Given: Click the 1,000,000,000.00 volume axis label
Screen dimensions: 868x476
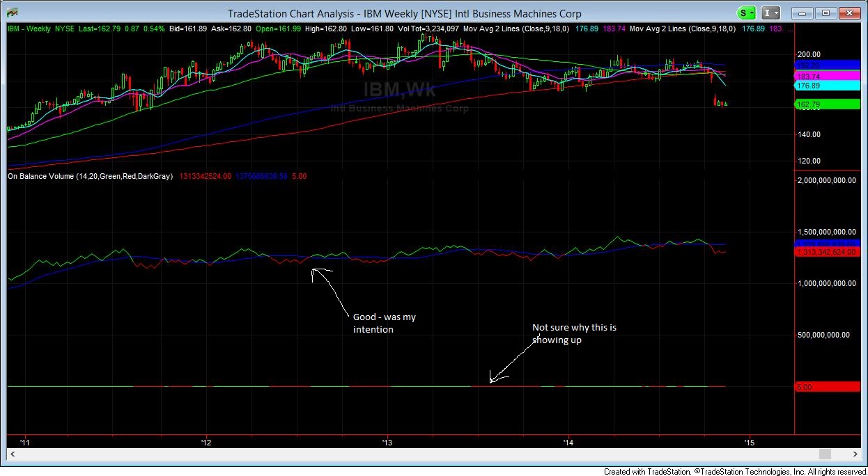Looking at the screenshot, I should [828, 283].
